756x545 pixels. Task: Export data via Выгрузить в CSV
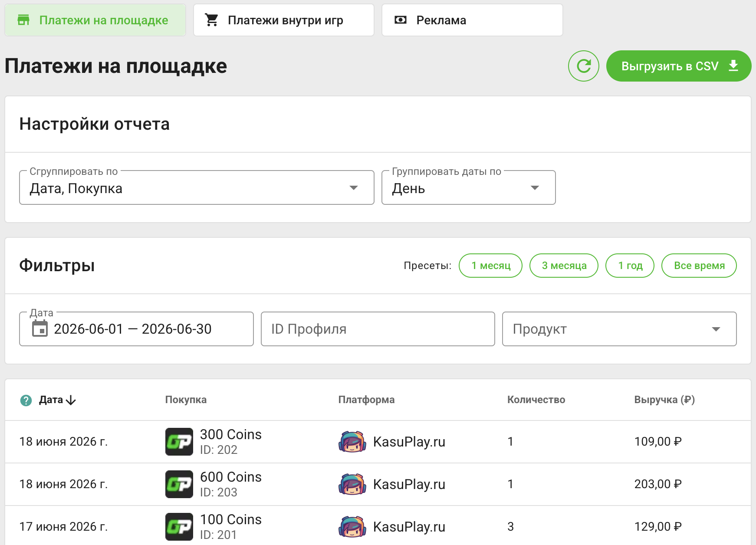(x=679, y=66)
